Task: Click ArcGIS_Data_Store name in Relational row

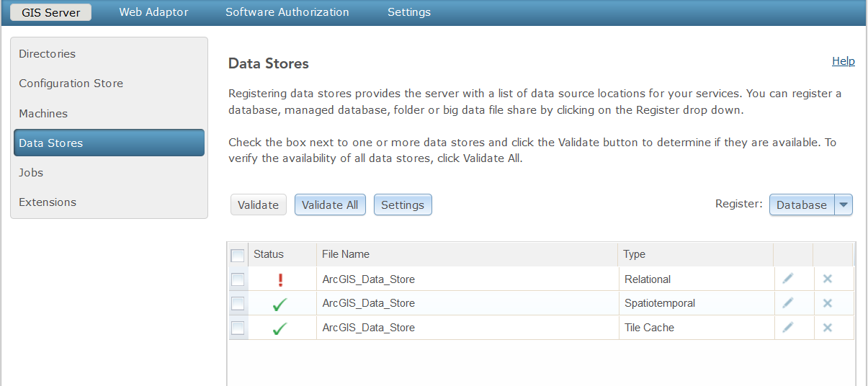Action: [x=369, y=279]
